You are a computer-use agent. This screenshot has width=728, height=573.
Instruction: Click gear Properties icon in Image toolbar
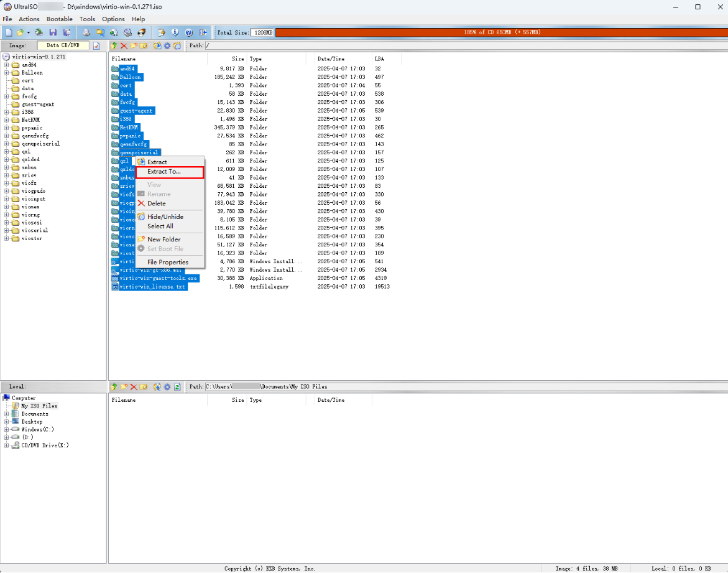point(167,45)
